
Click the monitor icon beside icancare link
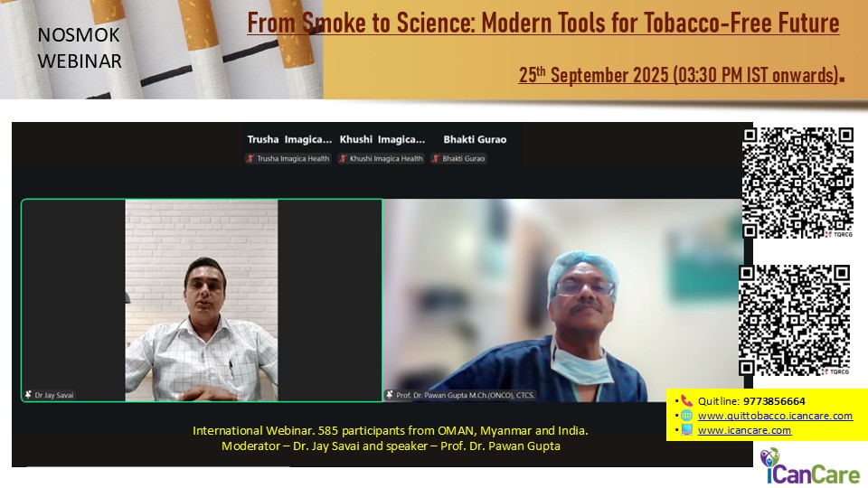(x=687, y=429)
